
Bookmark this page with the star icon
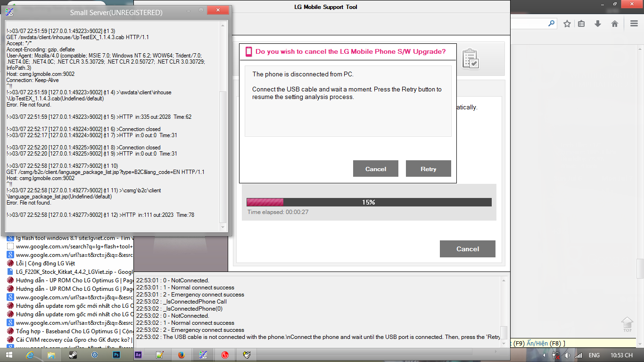click(567, 24)
